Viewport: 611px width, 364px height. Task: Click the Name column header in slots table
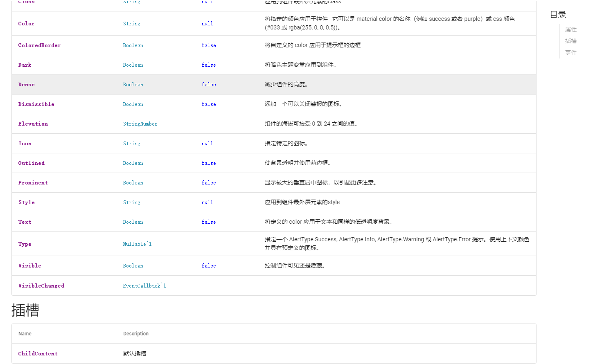point(25,334)
